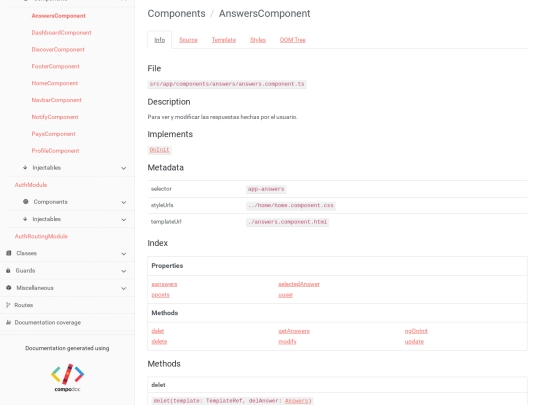Switch to the Info tab
The height and width of the screenshot is (405, 540).
(x=159, y=40)
